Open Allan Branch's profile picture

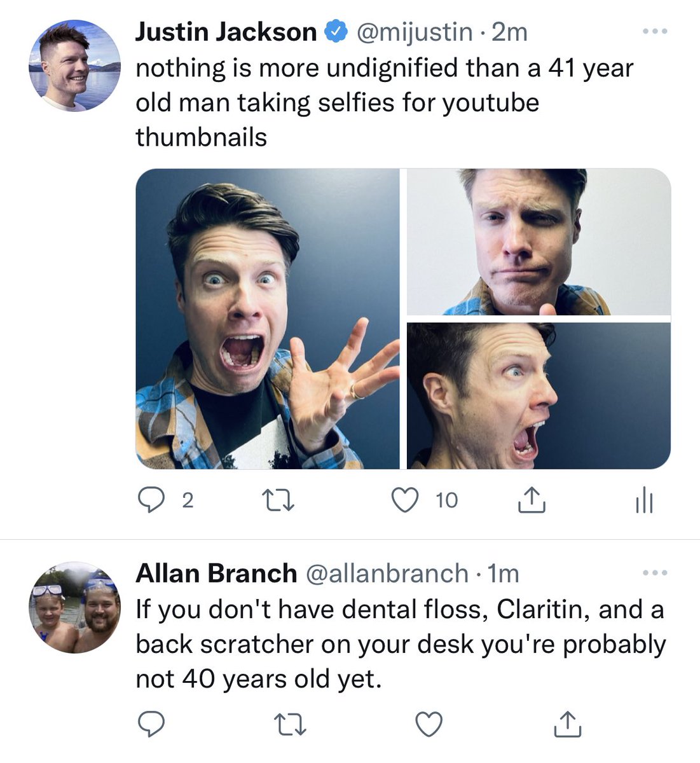(x=74, y=608)
